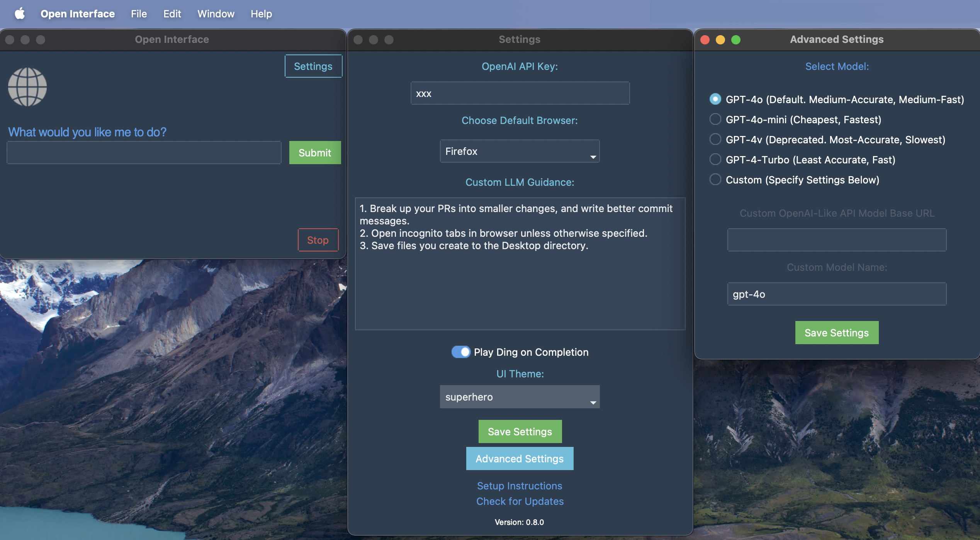Click the Save Settings button in Advanced Settings

836,333
